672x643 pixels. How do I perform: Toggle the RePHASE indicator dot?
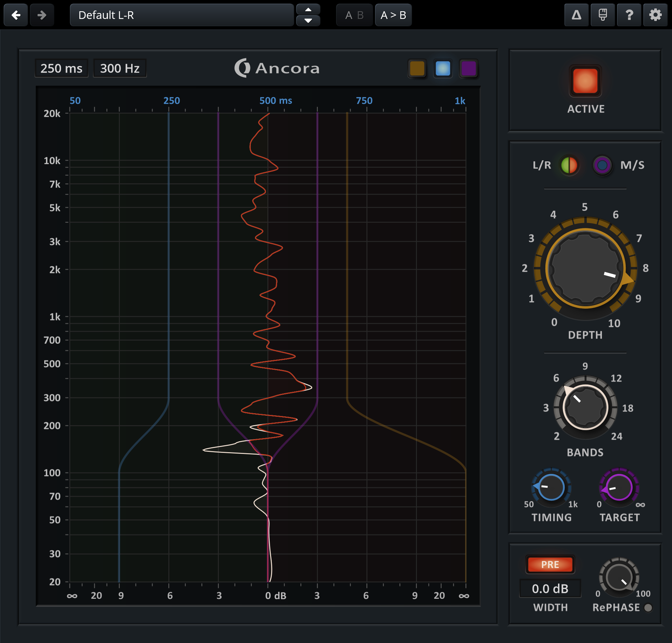coord(648,608)
